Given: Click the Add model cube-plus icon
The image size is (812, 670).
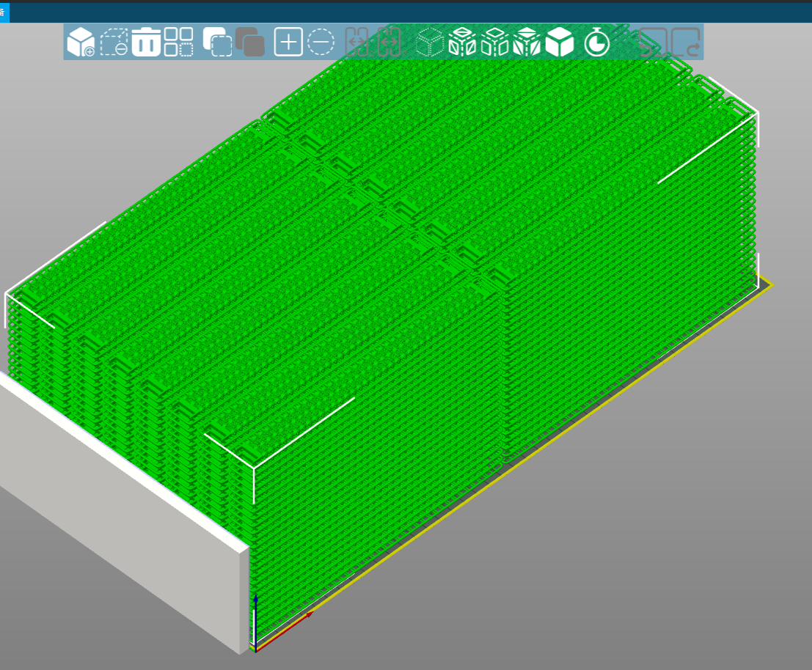Looking at the screenshot, I should [x=81, y=42].
